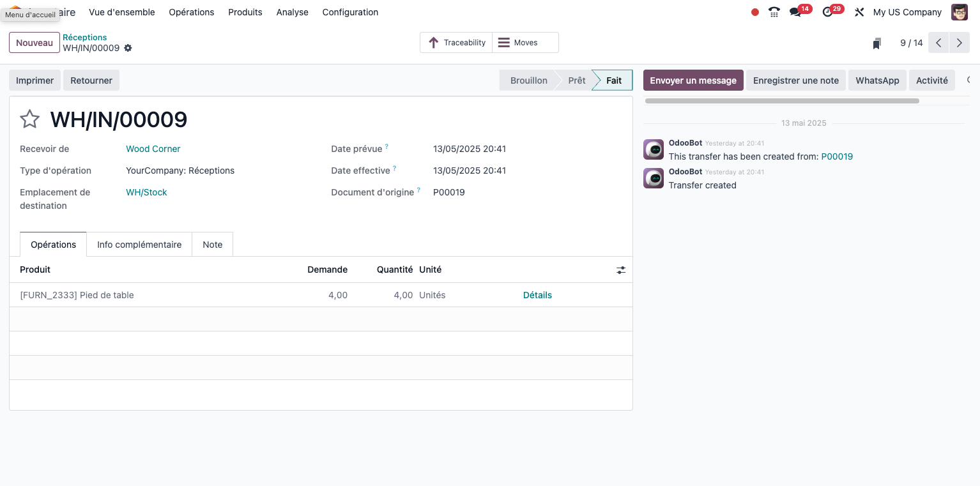The height and width of the screenshot is (486, 980).
Task: Click the Fait status in the status bar
Action: coord(613,80)
